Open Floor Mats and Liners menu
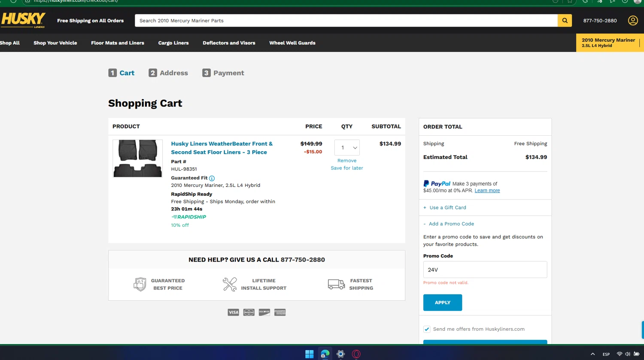The height and width of the screenshot is (360, 644). (x=118, y=43)
